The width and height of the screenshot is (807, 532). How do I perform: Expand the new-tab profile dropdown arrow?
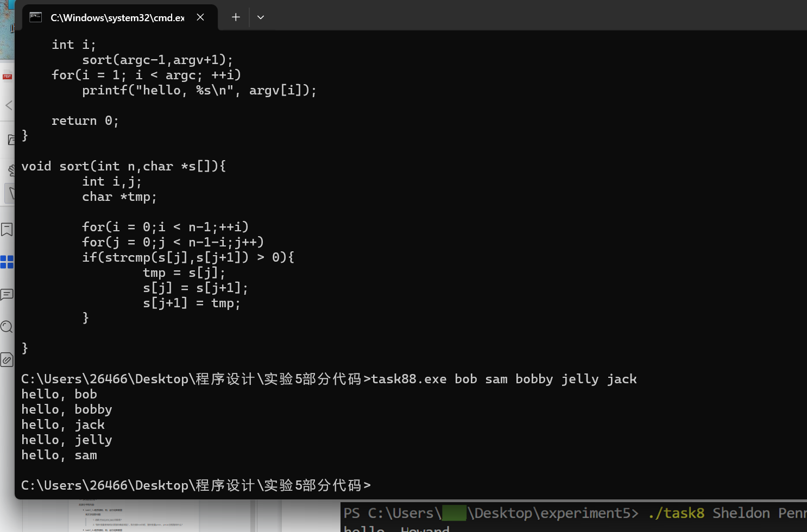click(x=261, y=17)
